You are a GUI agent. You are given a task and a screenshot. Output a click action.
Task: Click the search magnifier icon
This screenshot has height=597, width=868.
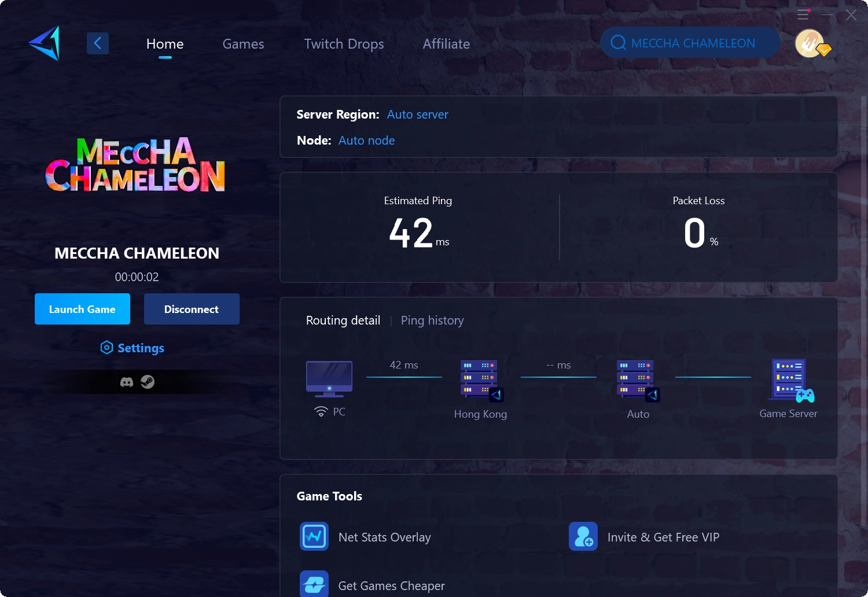(618, 43)
